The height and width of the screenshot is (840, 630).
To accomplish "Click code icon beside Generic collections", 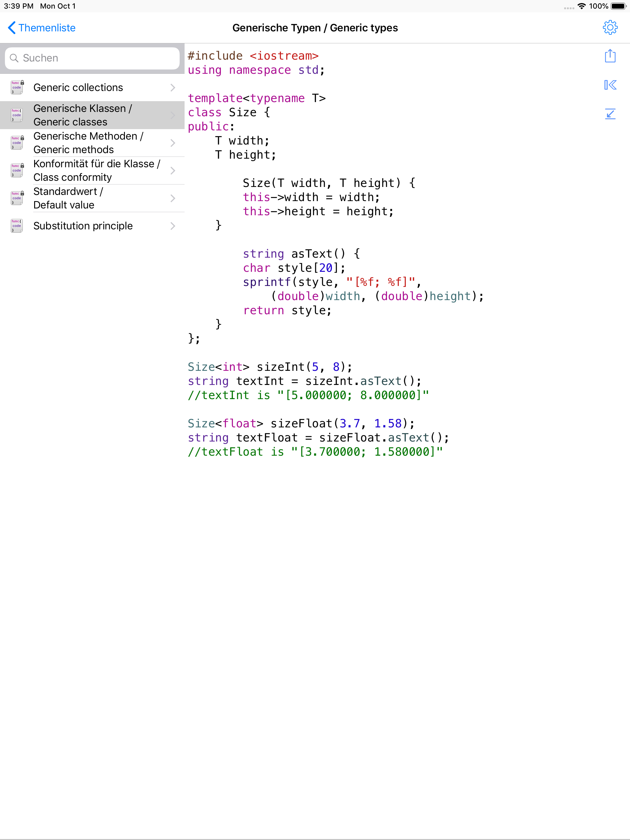I will pyautogui.click(x=17, y=87).
